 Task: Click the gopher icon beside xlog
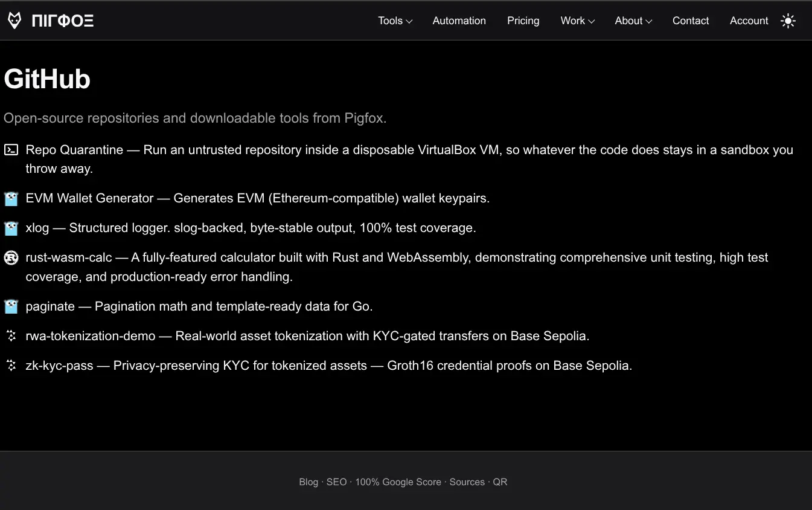pos(11,228)
